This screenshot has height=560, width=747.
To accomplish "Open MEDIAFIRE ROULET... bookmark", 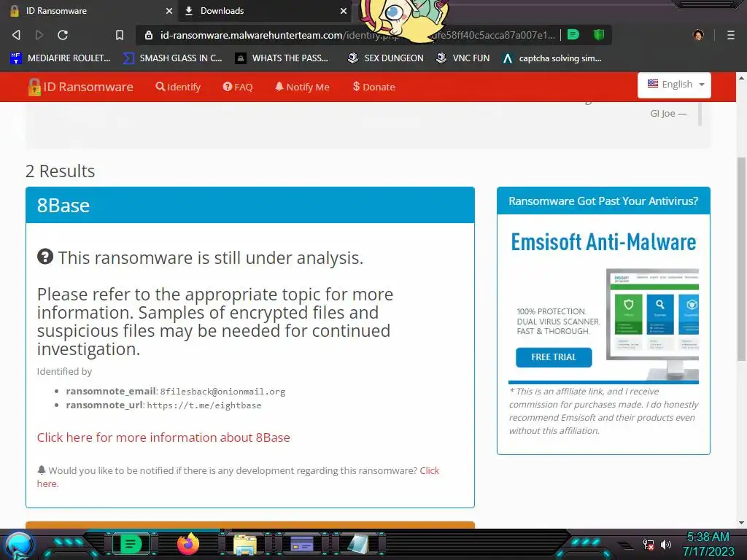I will (x=61, y=58).
